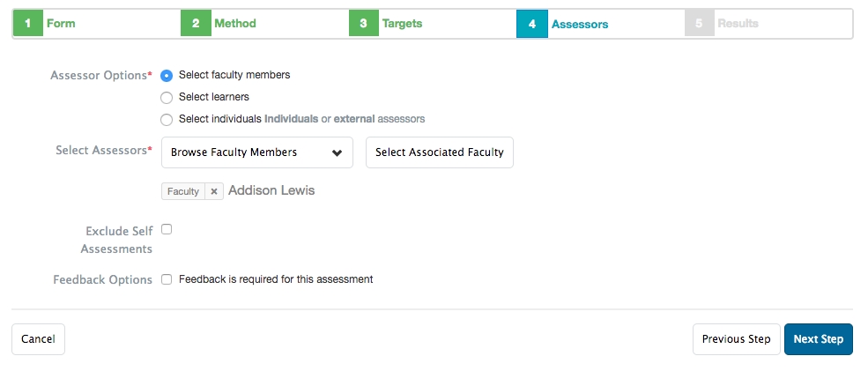Switch to the Method step tab
This screenshot has width=868, height=371.
pos(235,24)
